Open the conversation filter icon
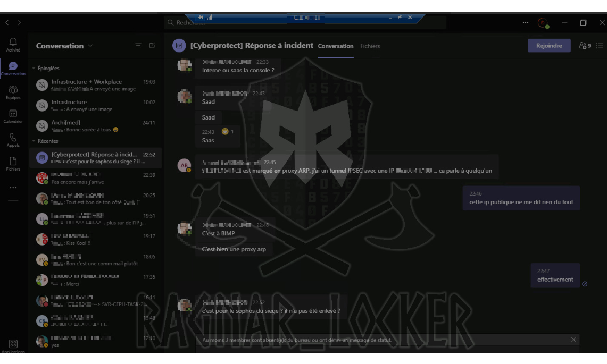 pos(138,46)
